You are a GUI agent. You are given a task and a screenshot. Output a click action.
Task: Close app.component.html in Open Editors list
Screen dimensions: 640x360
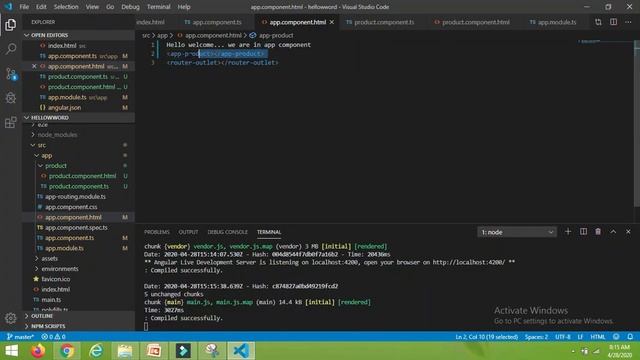(x=34, y=66)
